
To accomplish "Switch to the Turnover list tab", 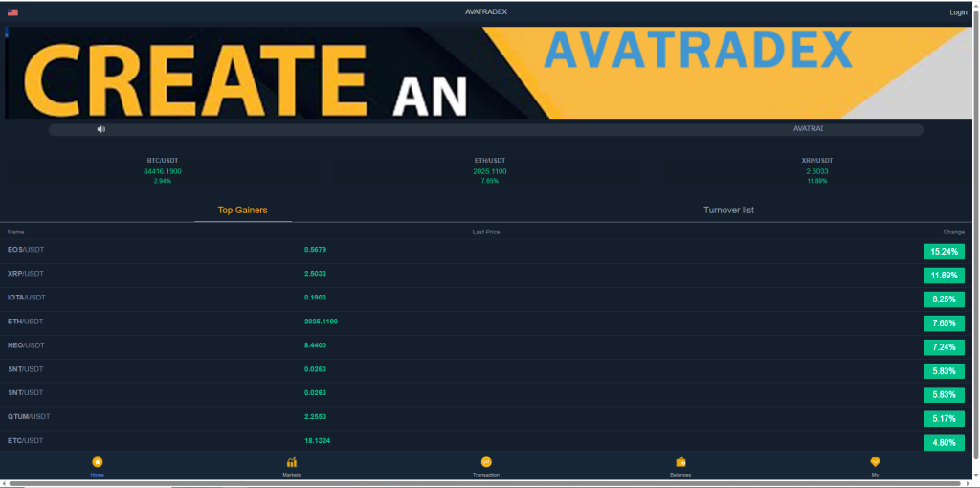I will tap(728, 210).
